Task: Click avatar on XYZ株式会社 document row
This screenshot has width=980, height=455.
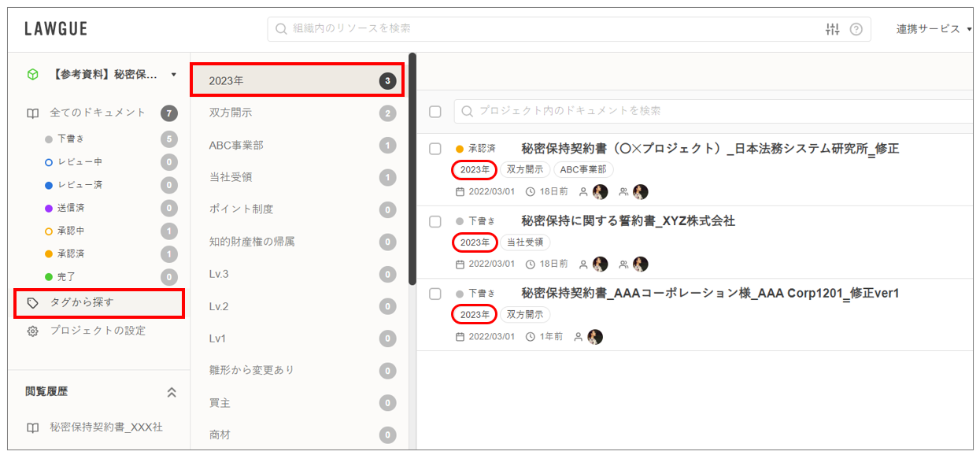Action: tap(601, 264)
